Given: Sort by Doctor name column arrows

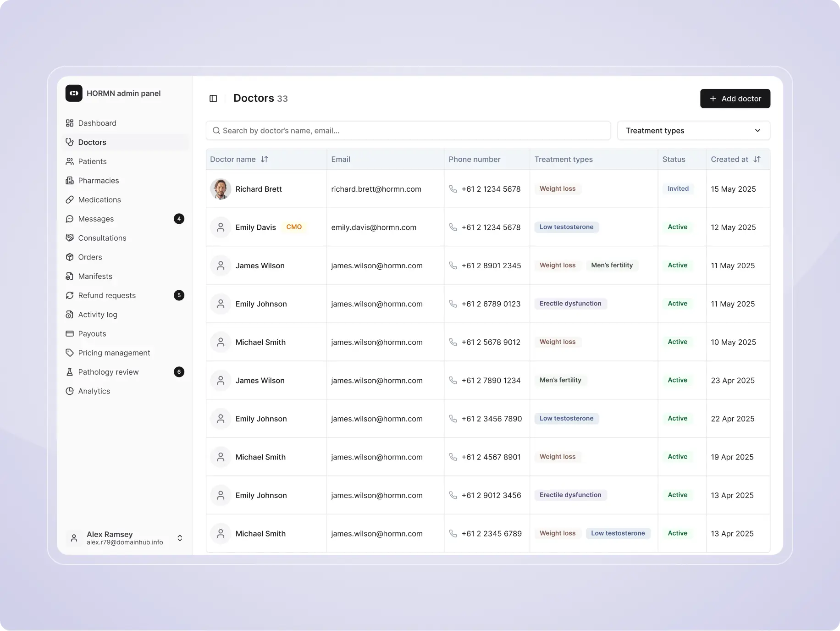Looking at the screenshot, I should (265, 159).
